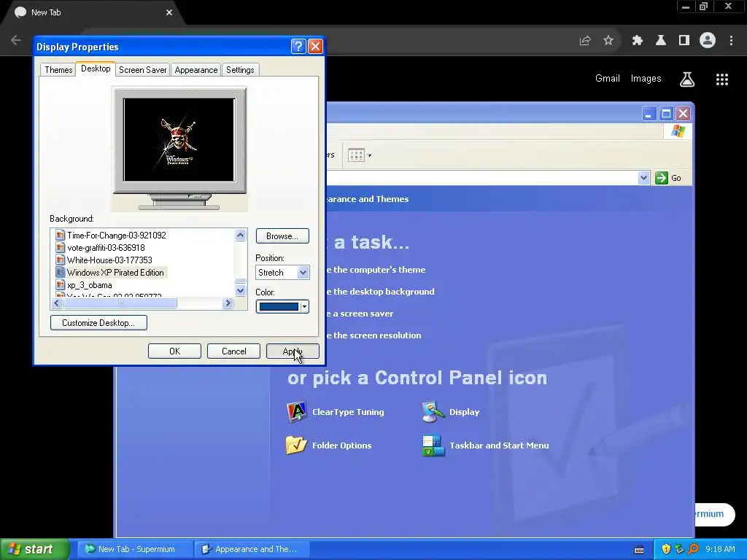
Task: Bookmark this tab with the star icon
Action: click(x=608, y=41)
